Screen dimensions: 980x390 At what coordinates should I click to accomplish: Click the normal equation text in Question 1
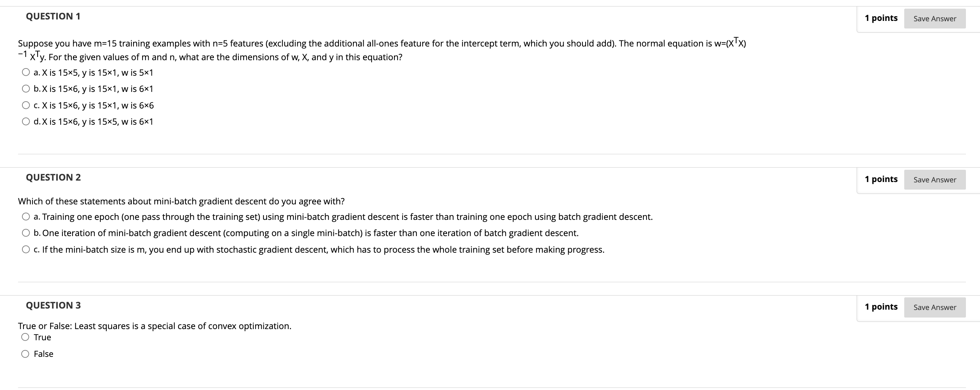click(x=342, y=43)
